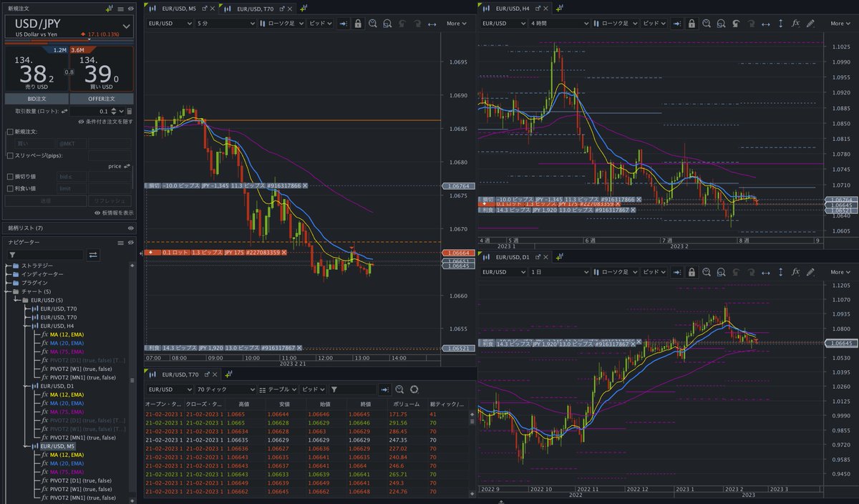Toggle eye icon in 新規注文 panel header
The height and width of the screenshot is (504, 859).
coord(130,8)
